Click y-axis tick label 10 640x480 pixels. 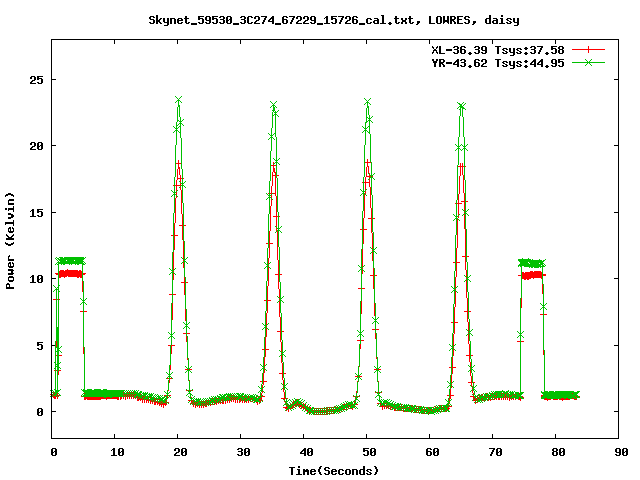pos(36,279)
